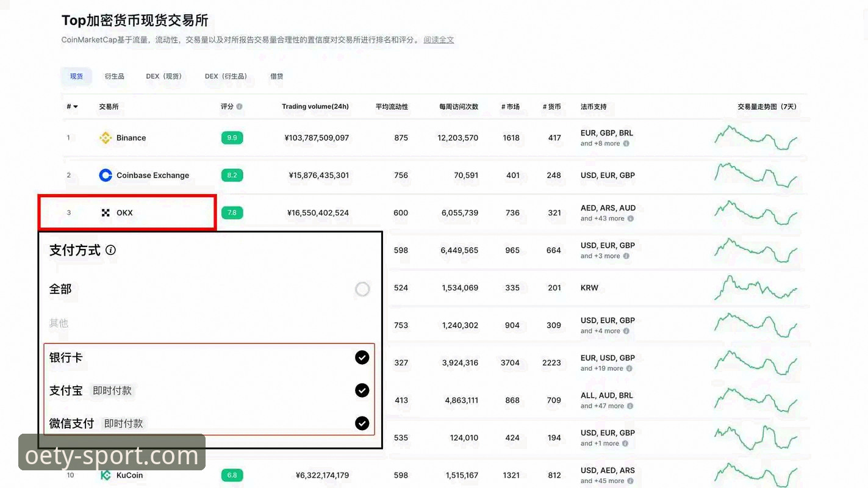Click the KRW fiat support cell
Screen dimensions: 868x488
[x=589, y=288]
